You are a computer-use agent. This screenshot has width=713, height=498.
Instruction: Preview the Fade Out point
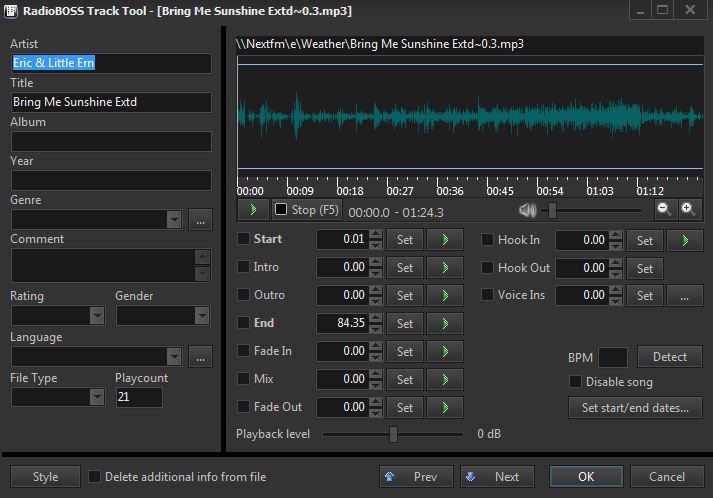445,407
